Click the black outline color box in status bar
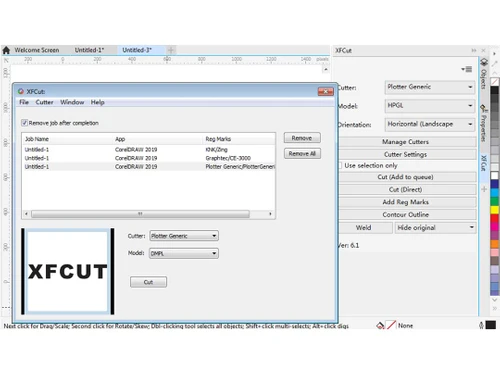 pos(490,325)
